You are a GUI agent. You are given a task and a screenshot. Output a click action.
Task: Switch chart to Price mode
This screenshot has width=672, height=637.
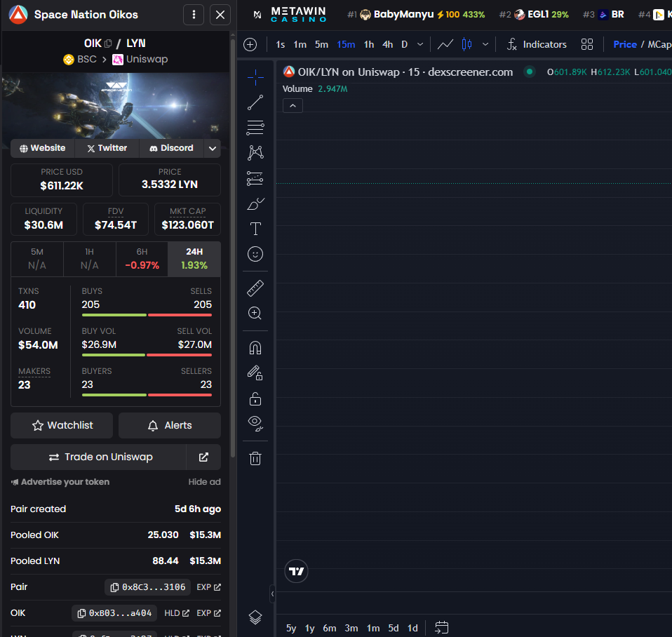pyautogui.click(x=625, y=45)
